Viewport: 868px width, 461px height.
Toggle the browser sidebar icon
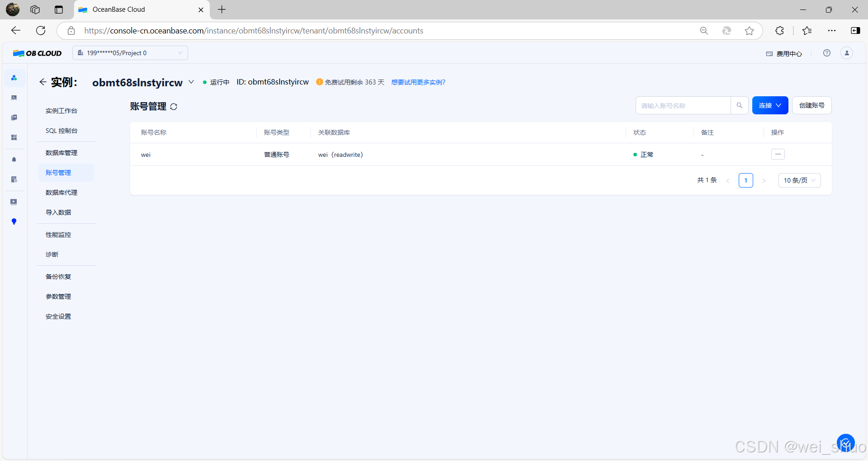855,31
